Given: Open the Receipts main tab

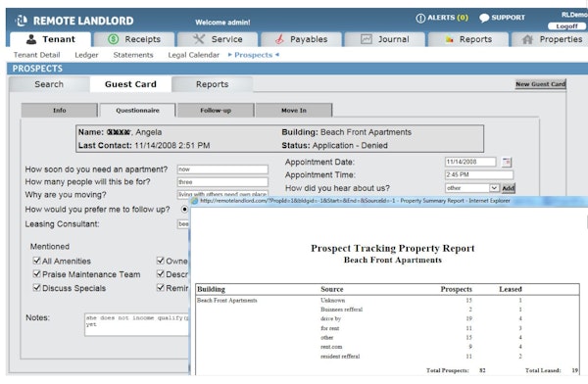Looking at the screenshot, I should 134,39.
